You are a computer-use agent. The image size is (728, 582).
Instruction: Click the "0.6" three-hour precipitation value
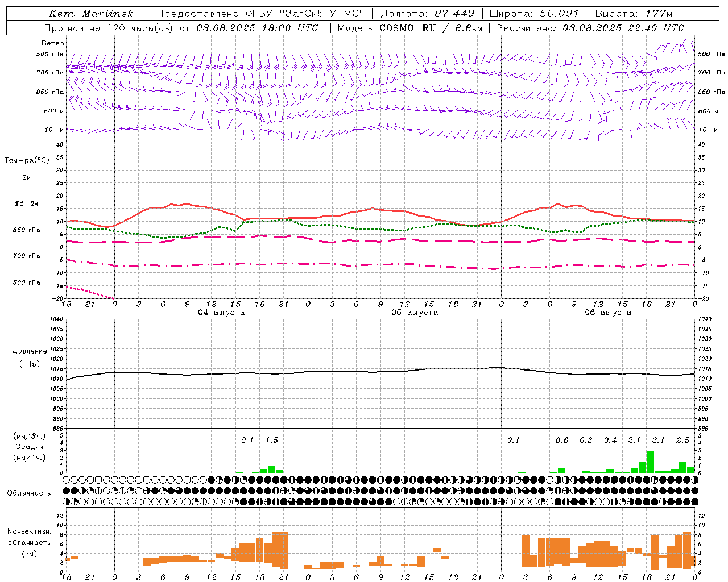coord(562,440)
